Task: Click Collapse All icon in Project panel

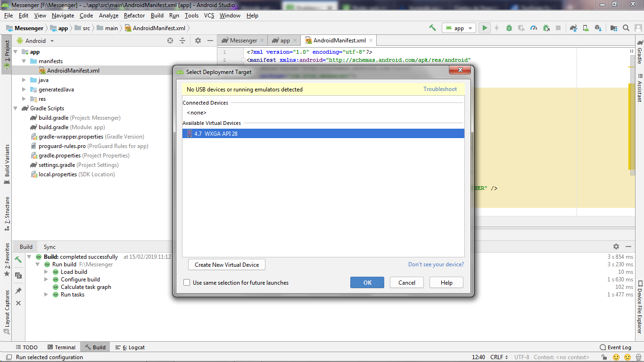Action: (182, 41)
